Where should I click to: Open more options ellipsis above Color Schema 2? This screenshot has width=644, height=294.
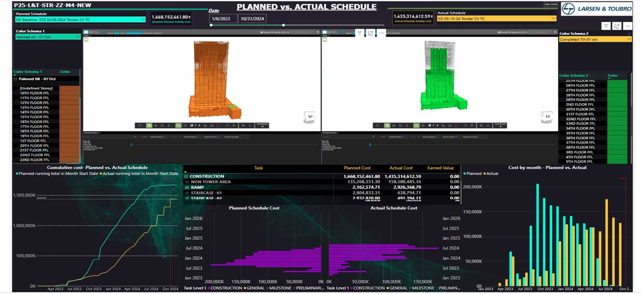(x=628, y=26)
